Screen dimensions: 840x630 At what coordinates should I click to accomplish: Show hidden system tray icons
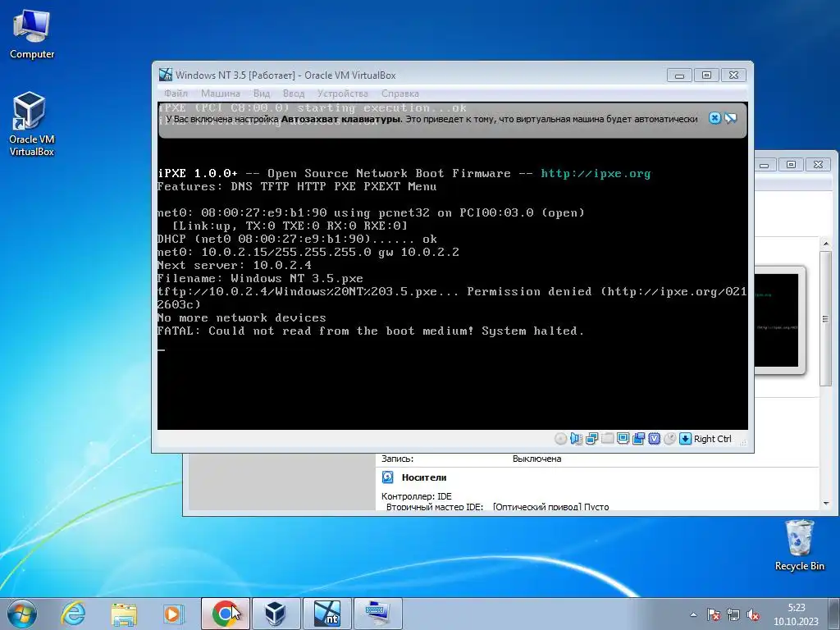click(694, 615)
